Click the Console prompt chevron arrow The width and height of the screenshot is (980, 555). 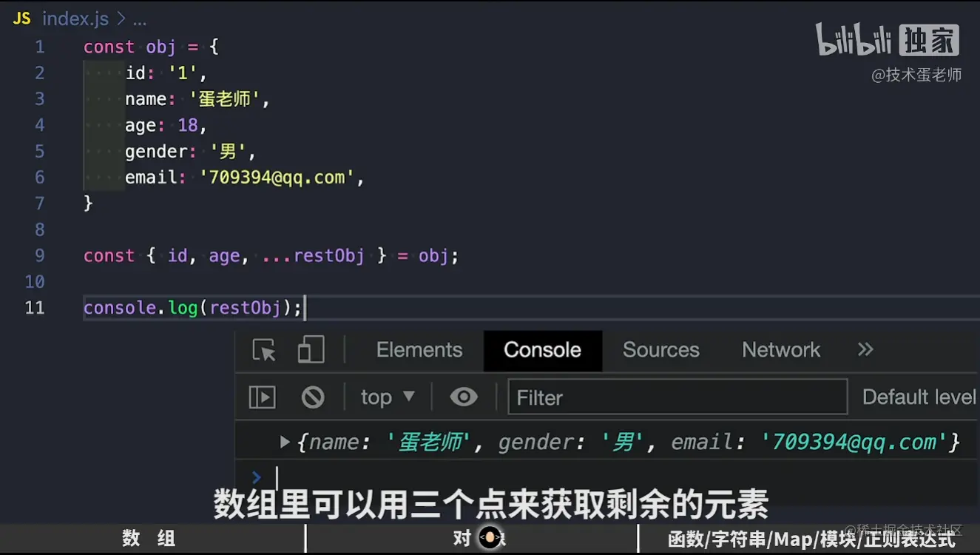256,477
